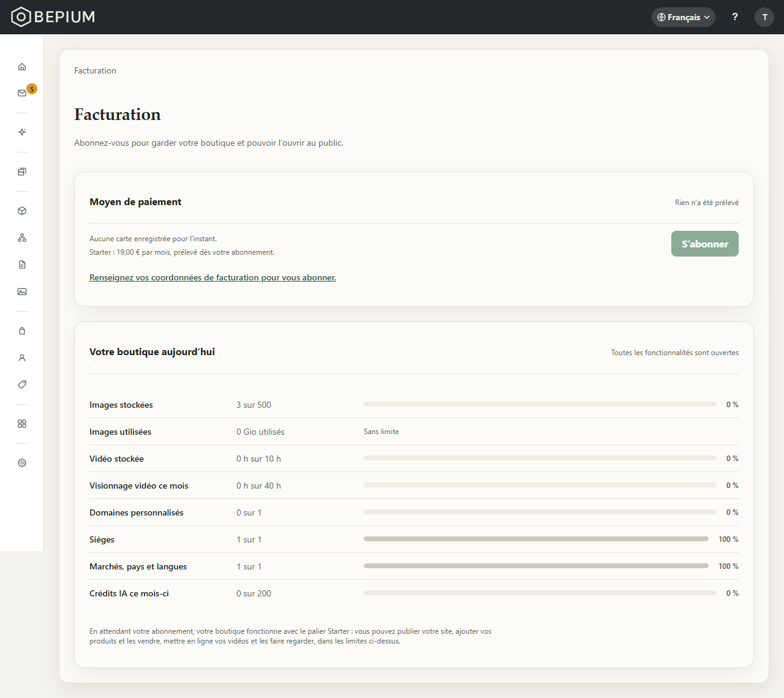
Task: Click the "Rien n'a été prélevé" status text
Action: (x=707, y=203)
